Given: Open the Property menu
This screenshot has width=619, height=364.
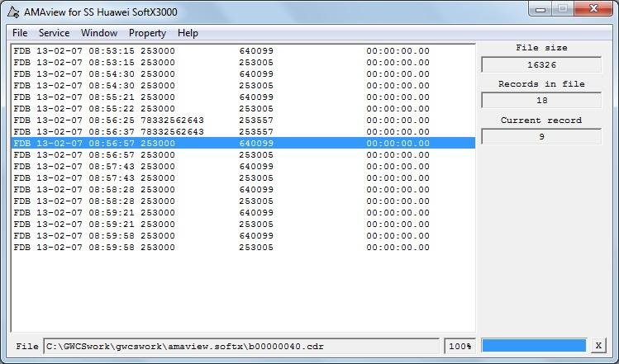Looking at the screenshot, I should point(147,33).
